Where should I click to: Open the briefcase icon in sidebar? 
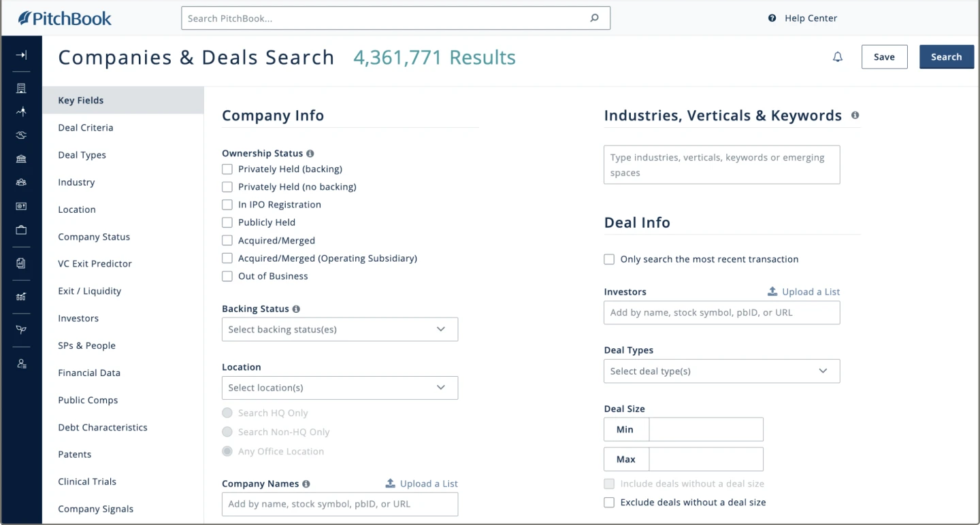click(21, 230)
